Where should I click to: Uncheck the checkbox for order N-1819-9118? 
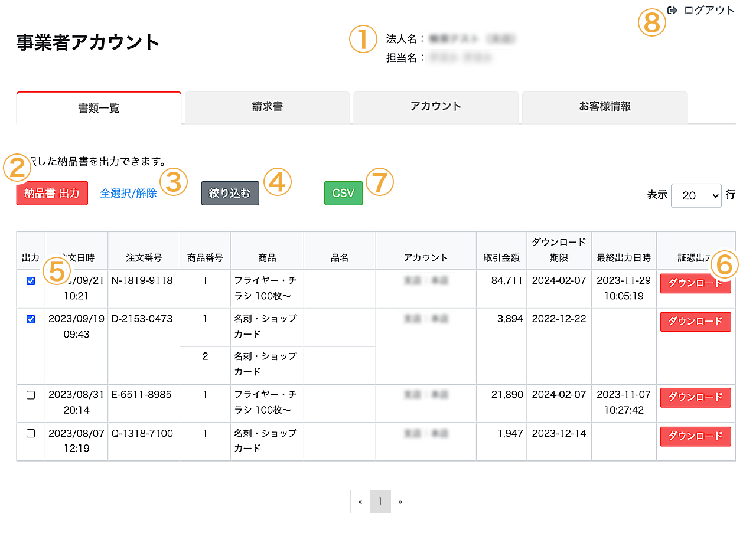click(30, 281)
